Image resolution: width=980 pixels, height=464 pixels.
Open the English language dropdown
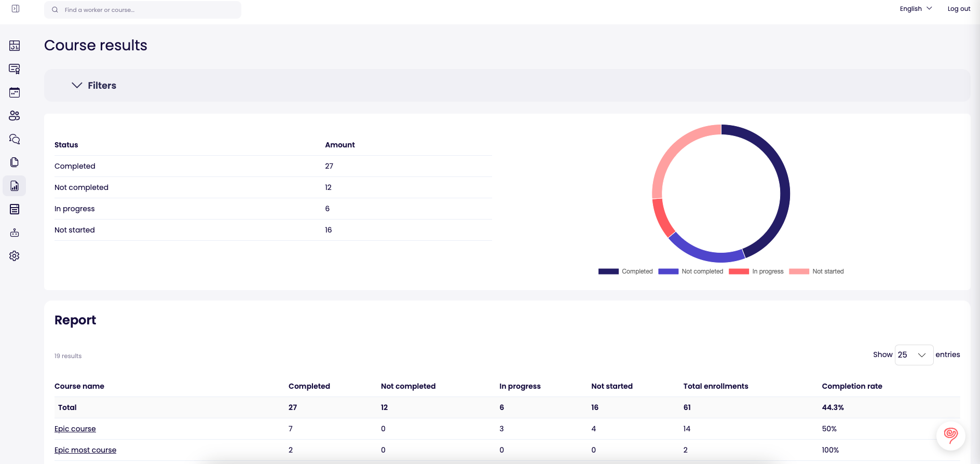coord(916,9)
